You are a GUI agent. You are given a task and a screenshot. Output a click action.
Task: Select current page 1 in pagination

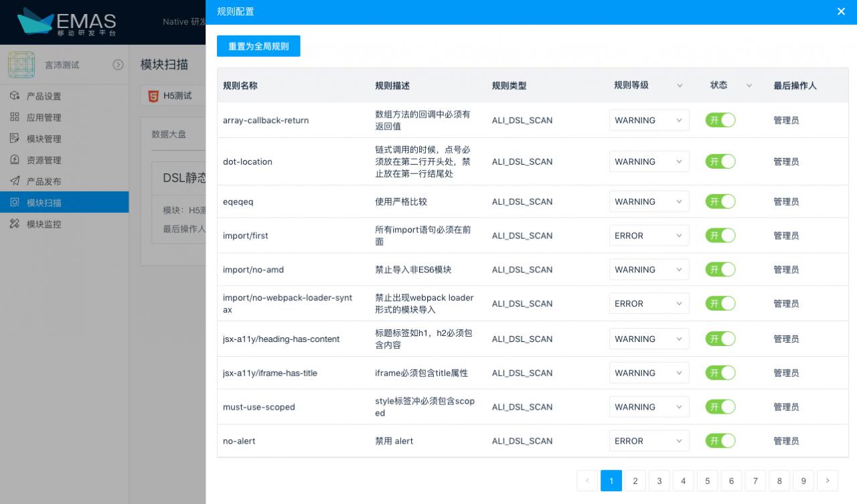[611, 481]
